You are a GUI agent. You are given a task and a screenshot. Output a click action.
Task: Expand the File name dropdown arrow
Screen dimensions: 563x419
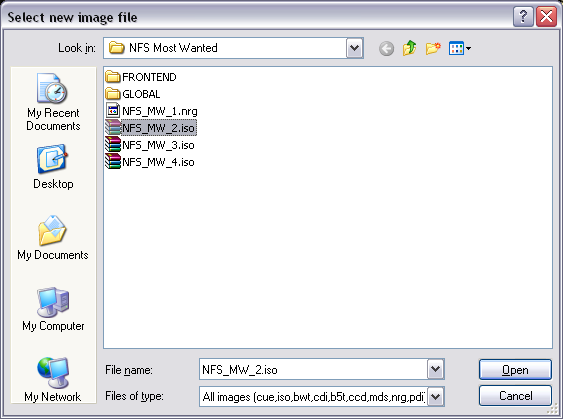(436, 369)
